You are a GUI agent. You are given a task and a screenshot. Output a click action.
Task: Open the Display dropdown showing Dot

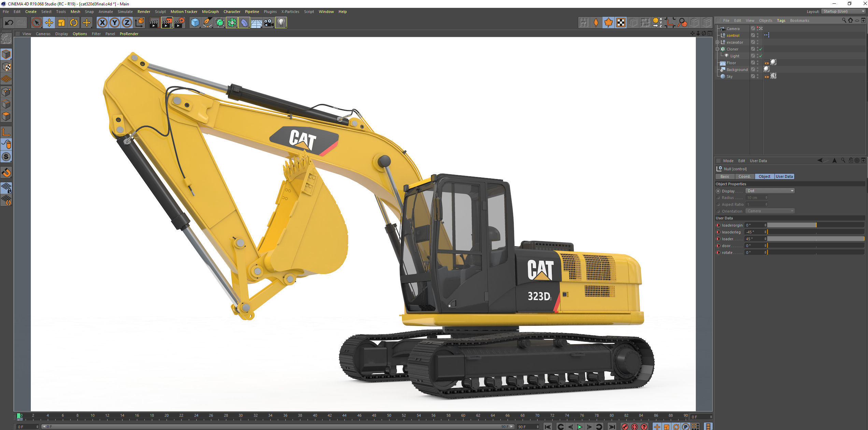[770, 191]
